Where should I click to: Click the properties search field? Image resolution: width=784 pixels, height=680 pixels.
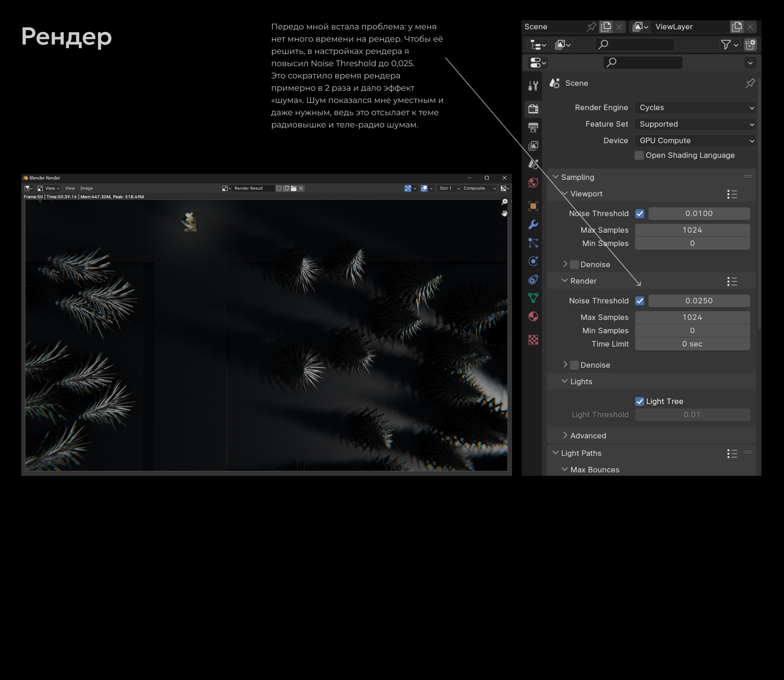pyautogui.click(x=643, y=62)
